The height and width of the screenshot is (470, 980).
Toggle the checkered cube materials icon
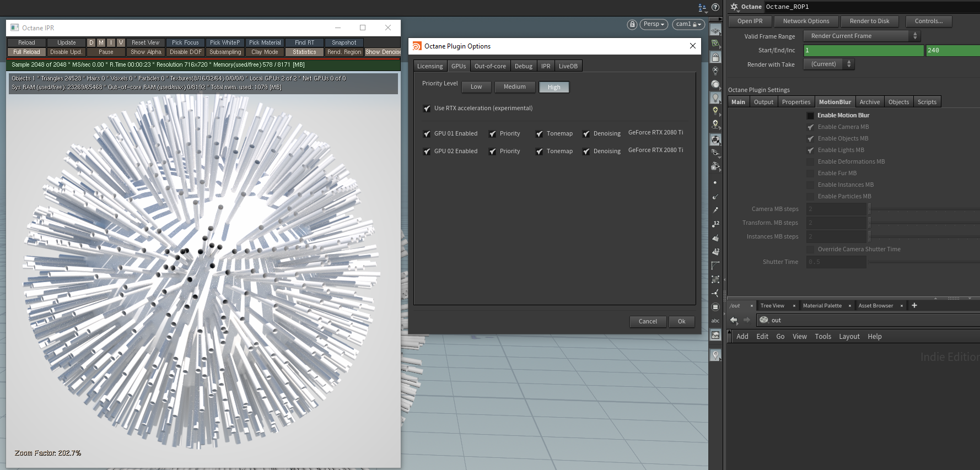(715, 139)
